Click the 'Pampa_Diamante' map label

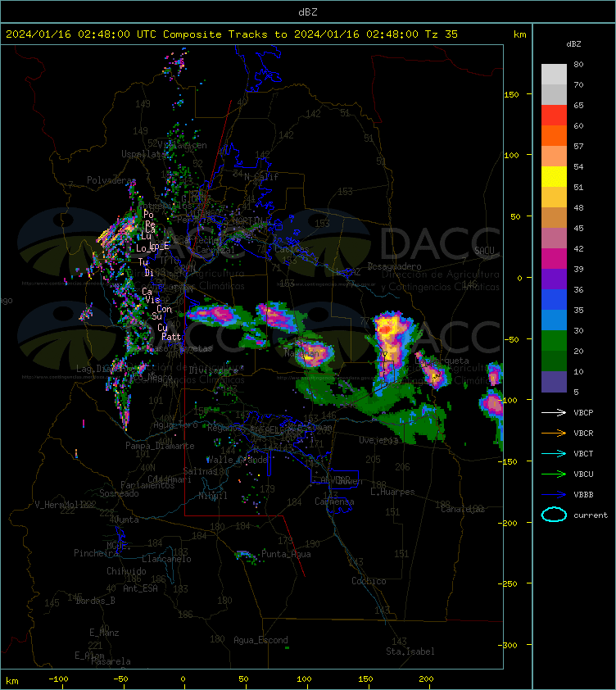[160, 446]
